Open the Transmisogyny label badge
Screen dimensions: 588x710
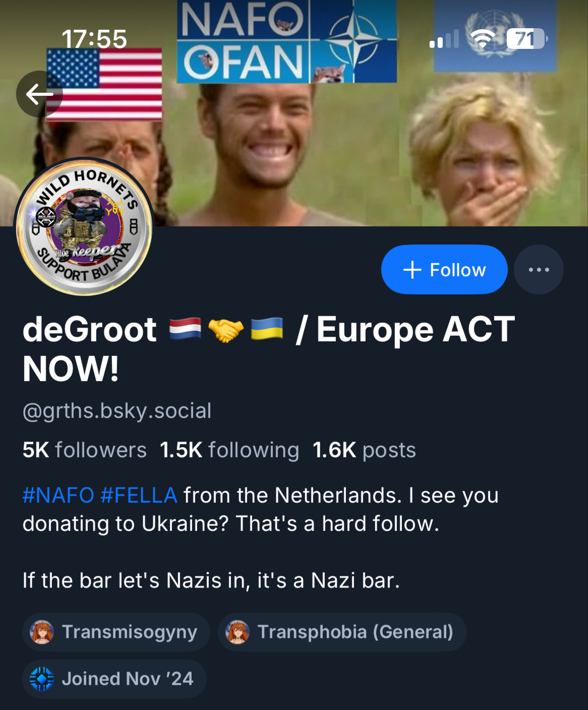click(116, 632)
